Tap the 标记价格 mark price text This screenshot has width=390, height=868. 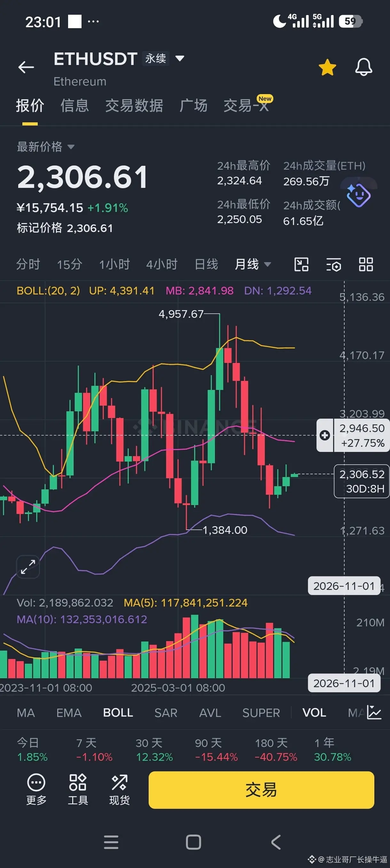tap(65, 228)
